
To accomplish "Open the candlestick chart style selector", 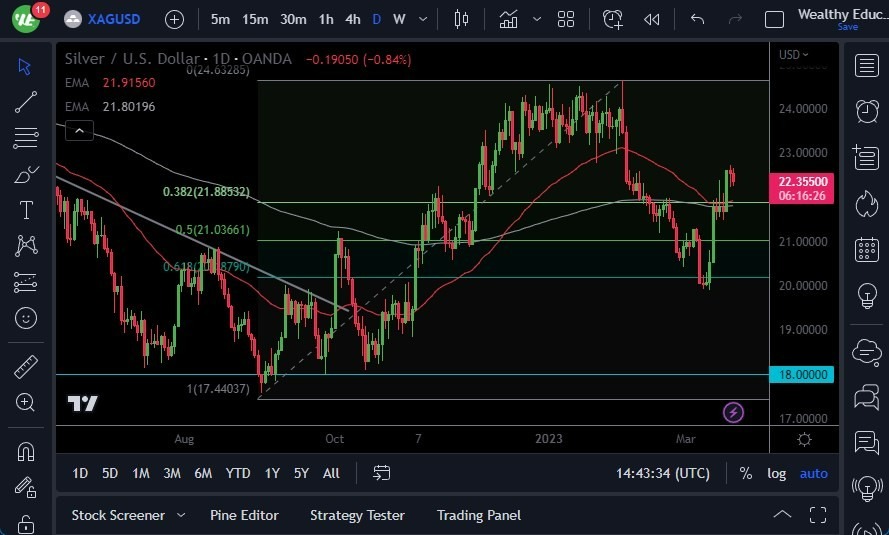I will 461,19.
